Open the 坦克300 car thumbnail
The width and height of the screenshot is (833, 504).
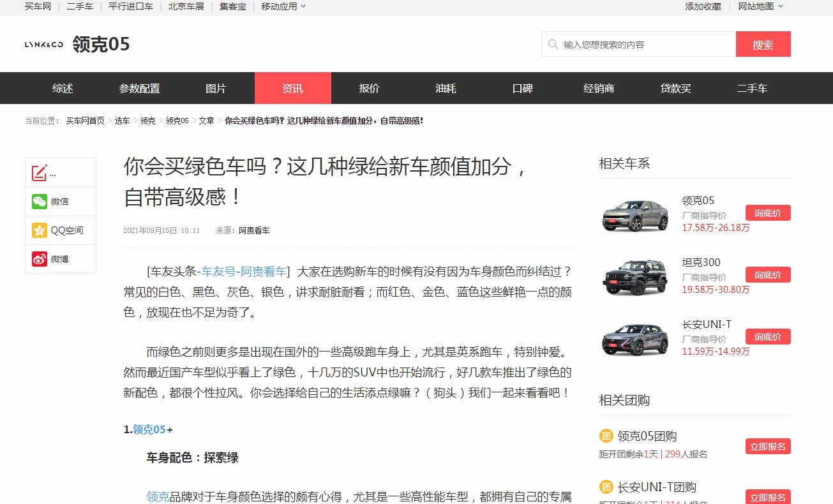click(635, 277)
